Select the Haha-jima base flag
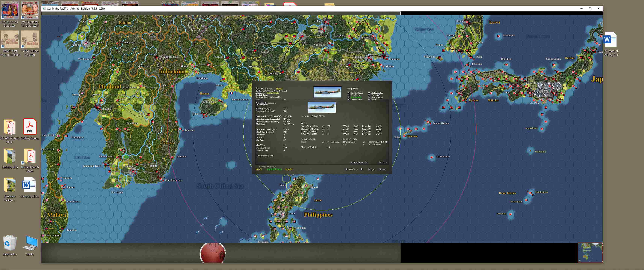The width and height of the screenshot is (644, 270). coord(526,200)
